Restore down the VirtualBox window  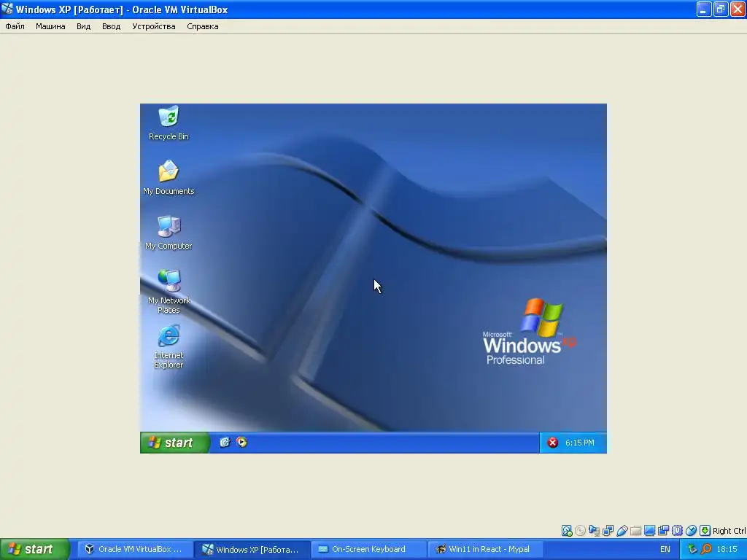point(721,9)
